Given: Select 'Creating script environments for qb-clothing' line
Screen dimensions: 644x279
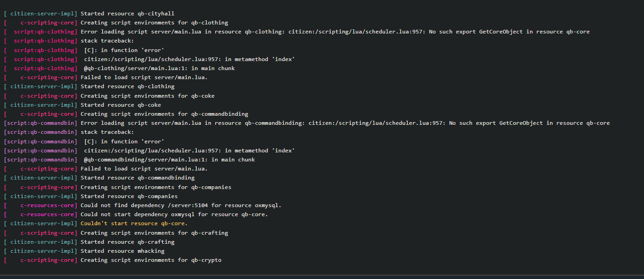Looking at the screenshot, I should [116, 23].
